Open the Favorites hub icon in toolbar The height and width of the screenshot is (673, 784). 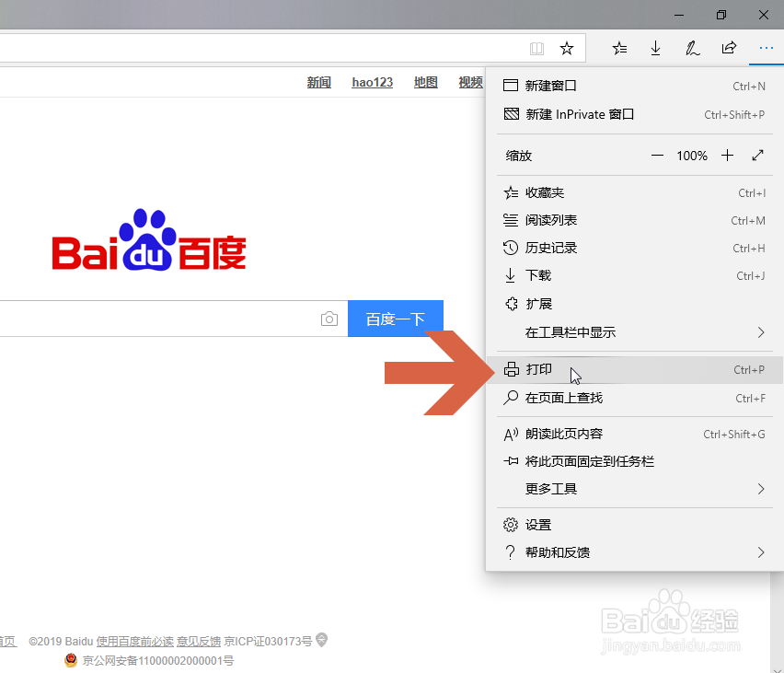point(619,49)
